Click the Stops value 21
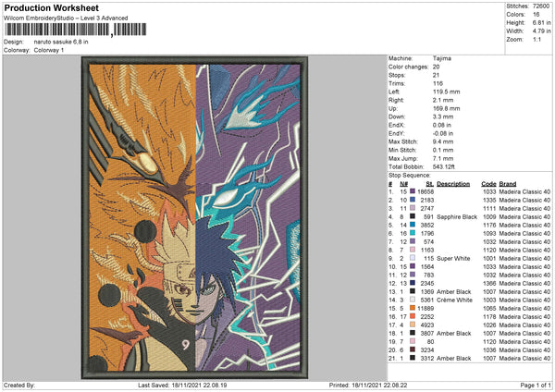Viewport: 555px width, 392px height. [x=436, y=75]
